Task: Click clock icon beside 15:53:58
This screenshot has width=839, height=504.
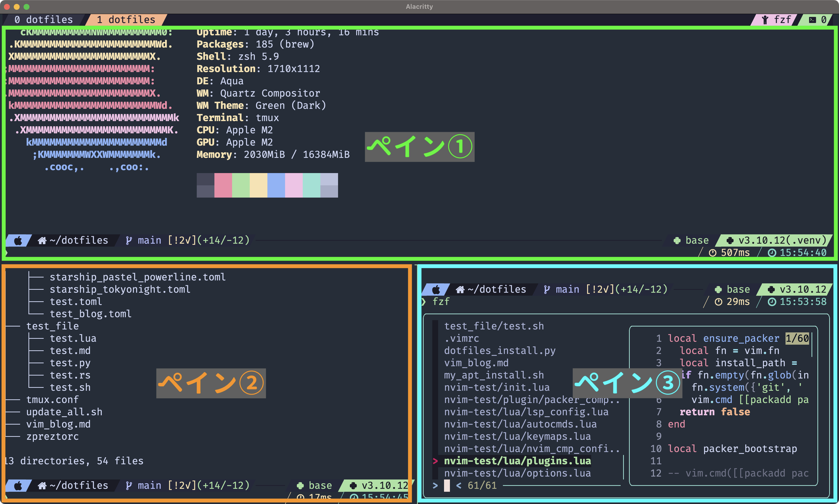Action: 772,302
